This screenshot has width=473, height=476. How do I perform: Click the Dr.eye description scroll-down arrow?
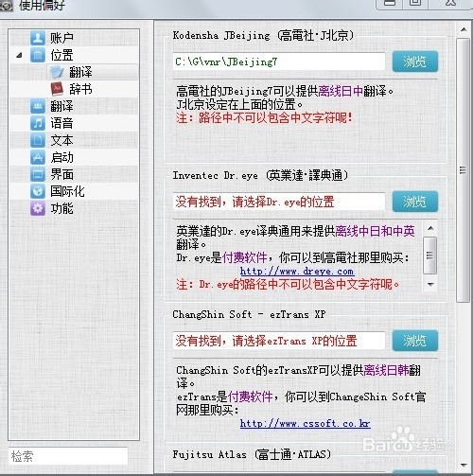[x=430, y=285]
